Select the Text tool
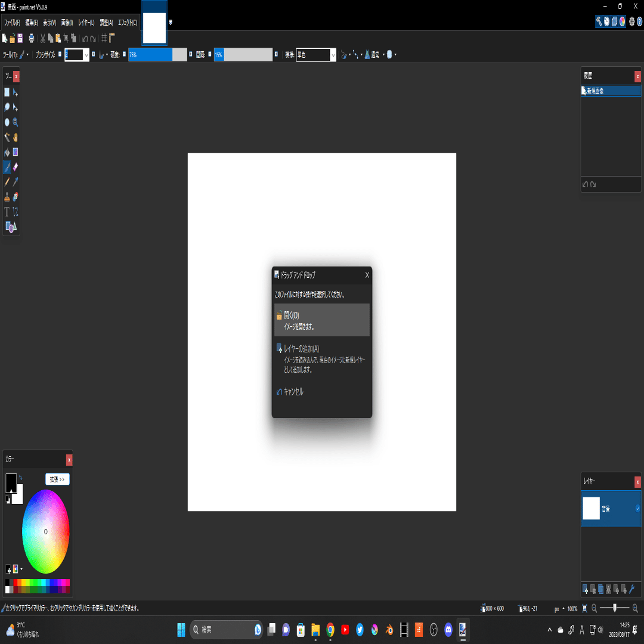This screenshot has width=644, height=644. (7, 212)
